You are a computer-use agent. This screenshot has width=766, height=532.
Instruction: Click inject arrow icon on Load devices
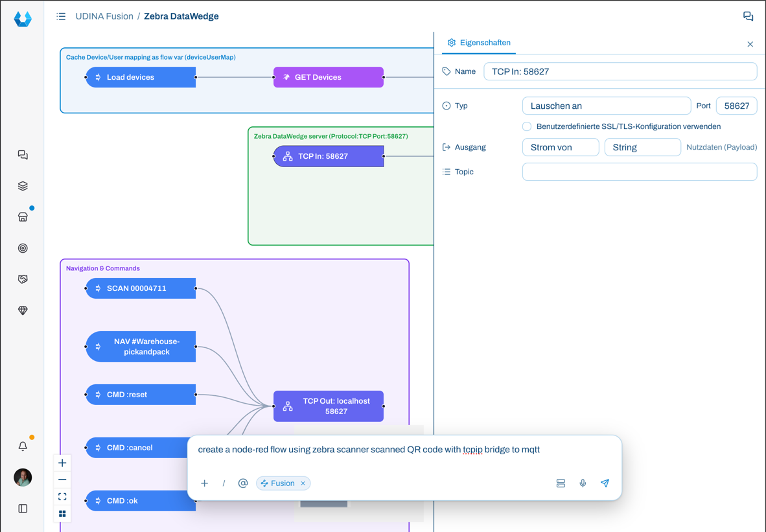[x=99, y=77]
